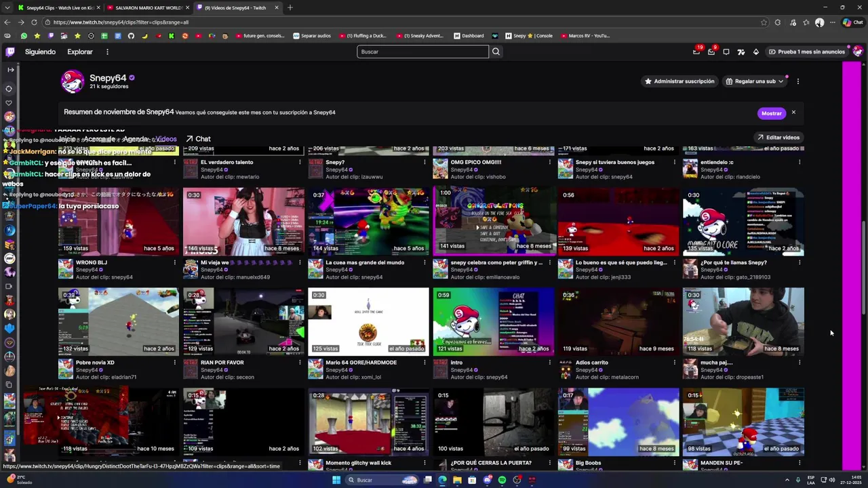This screenshot has width=868, height=488.
Task: Click the Twitch Buscar search field
Action: (x=422, y=52)
